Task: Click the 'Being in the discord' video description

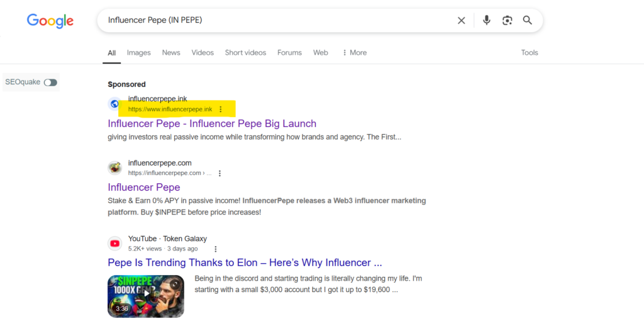Action: pos(308,284)
